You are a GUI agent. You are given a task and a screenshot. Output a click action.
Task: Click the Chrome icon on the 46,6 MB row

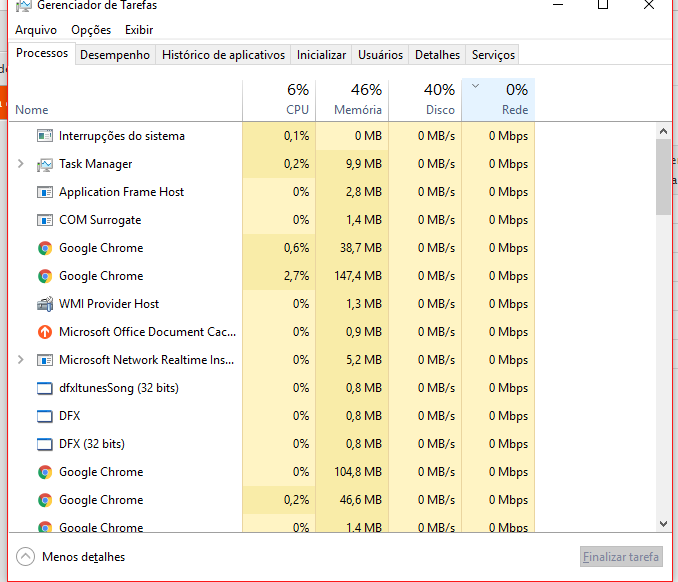(45, 500)
